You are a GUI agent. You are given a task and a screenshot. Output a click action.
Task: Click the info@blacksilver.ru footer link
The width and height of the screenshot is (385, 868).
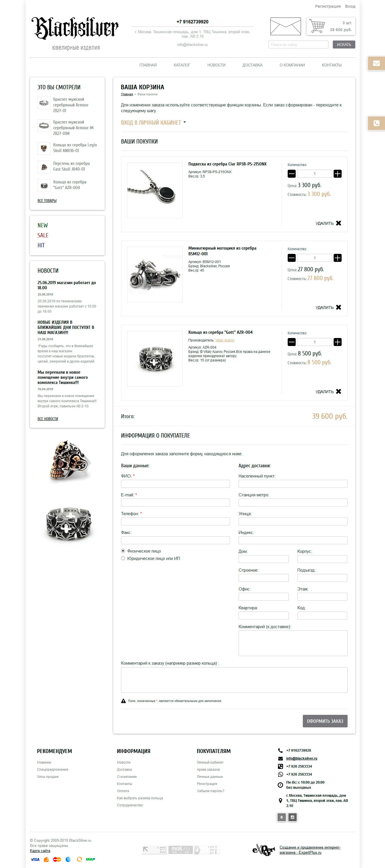click(x=302, y=758)
